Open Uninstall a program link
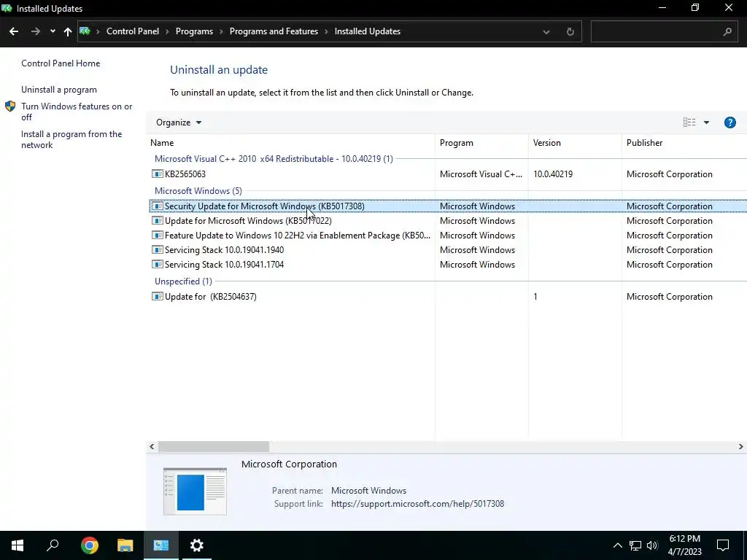Viewport: 747px width, 560px height. point(59,90)
